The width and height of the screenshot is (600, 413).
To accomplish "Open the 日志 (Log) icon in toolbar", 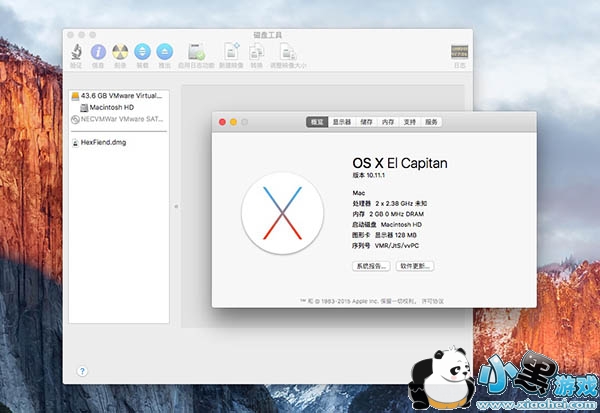I will click(x=459, y=52).
